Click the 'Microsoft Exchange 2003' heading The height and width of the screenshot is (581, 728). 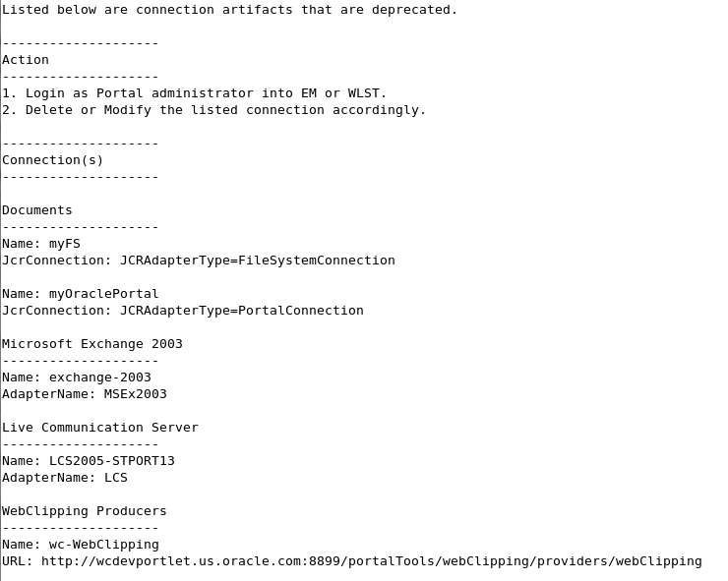[91, 344]
